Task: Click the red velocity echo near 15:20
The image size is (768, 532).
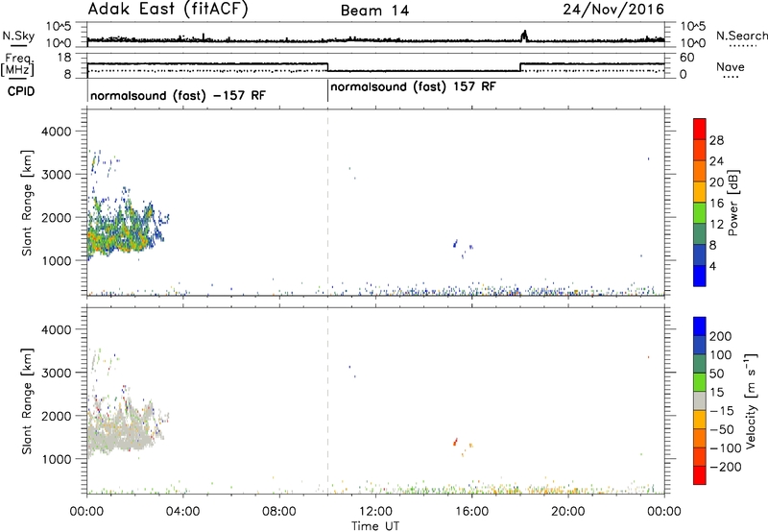Action: (x=455, y=442)
